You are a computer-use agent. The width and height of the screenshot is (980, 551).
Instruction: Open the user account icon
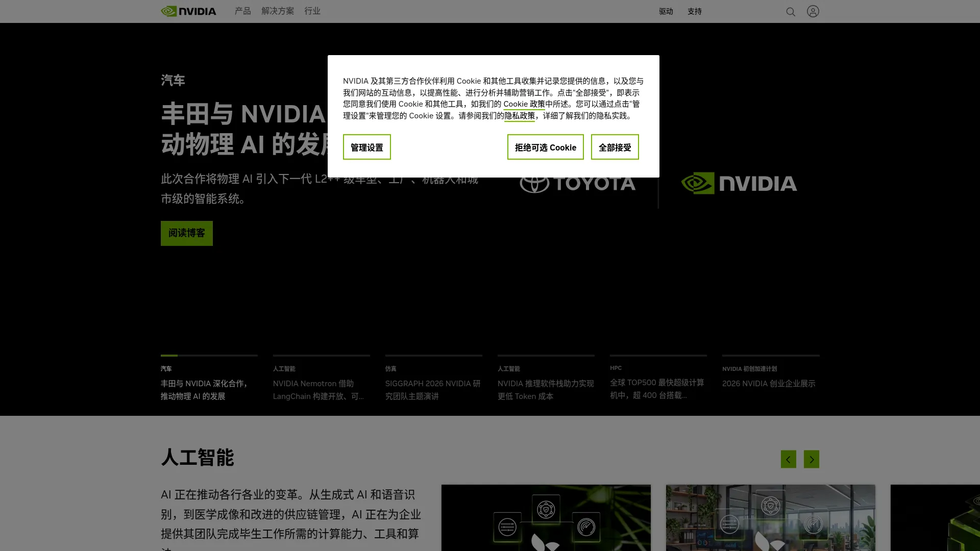point(813,11)
